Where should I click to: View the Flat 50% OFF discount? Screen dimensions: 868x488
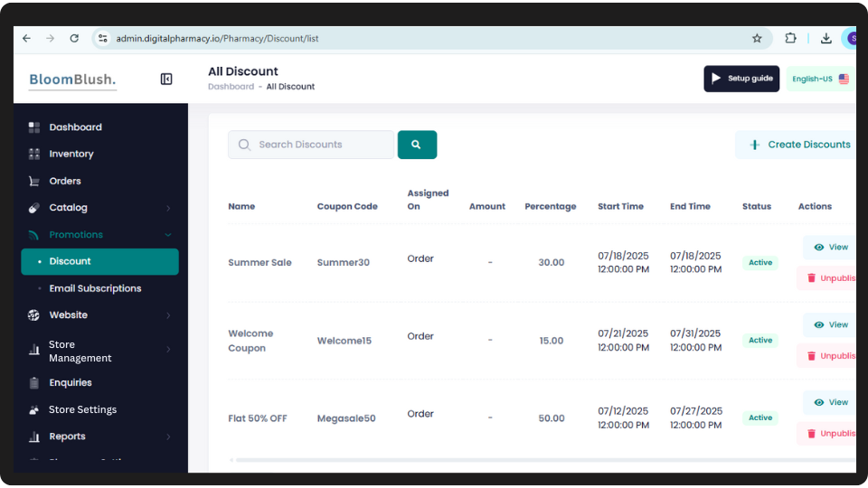(x=830, y=402)
